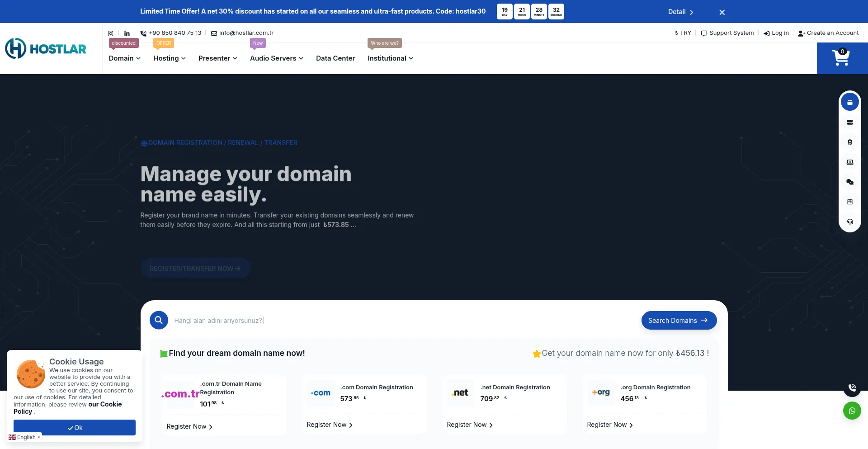This screenshot has height=449, width=868.
Task: Open the Hostlar Instagram icon
Action: pyautogui.click(x=110, y=33)
